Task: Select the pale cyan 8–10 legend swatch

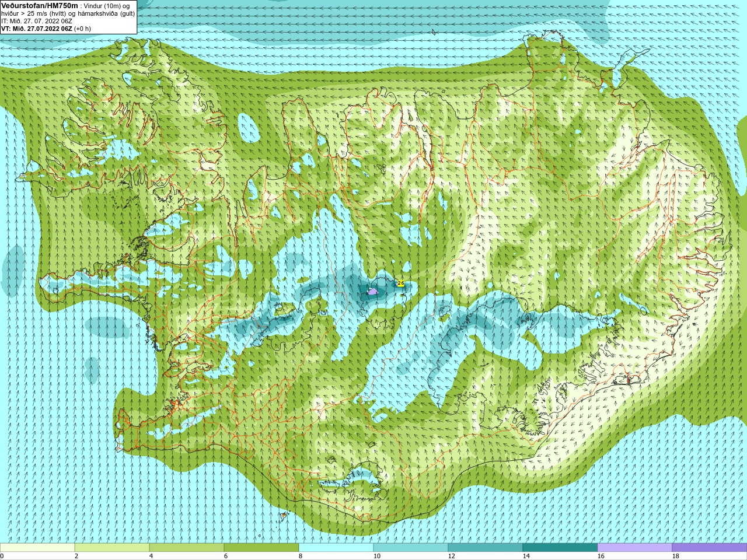Action: pyautogui.click(x=336, y=548)
